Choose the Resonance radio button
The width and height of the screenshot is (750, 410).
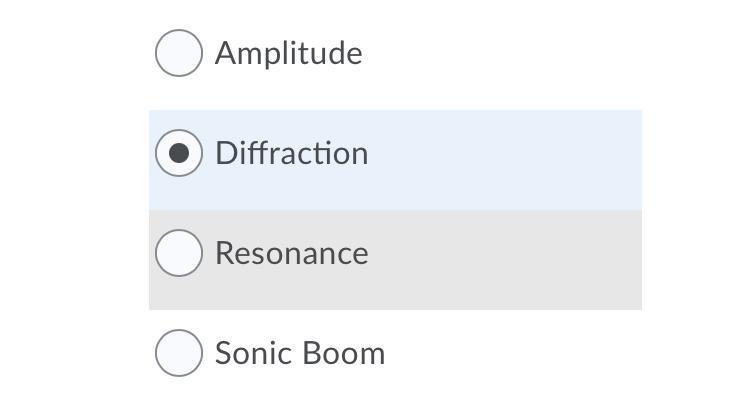click(x=179, y=253)
